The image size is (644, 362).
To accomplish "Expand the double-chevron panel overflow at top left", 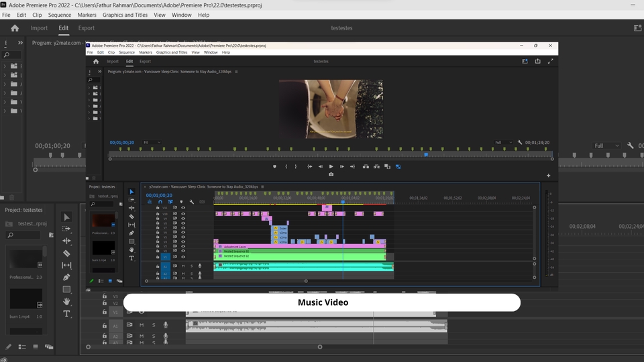I will pyautogui.click(x=20, y=43).
